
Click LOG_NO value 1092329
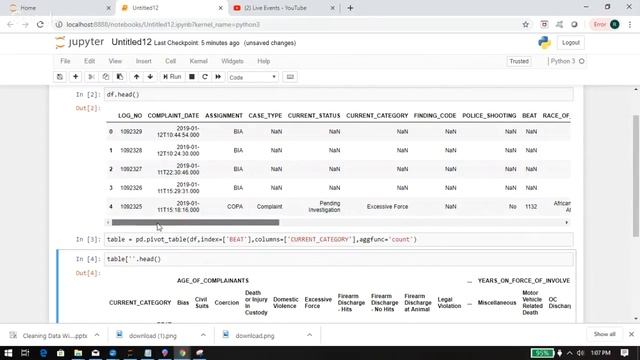point(131,131)
